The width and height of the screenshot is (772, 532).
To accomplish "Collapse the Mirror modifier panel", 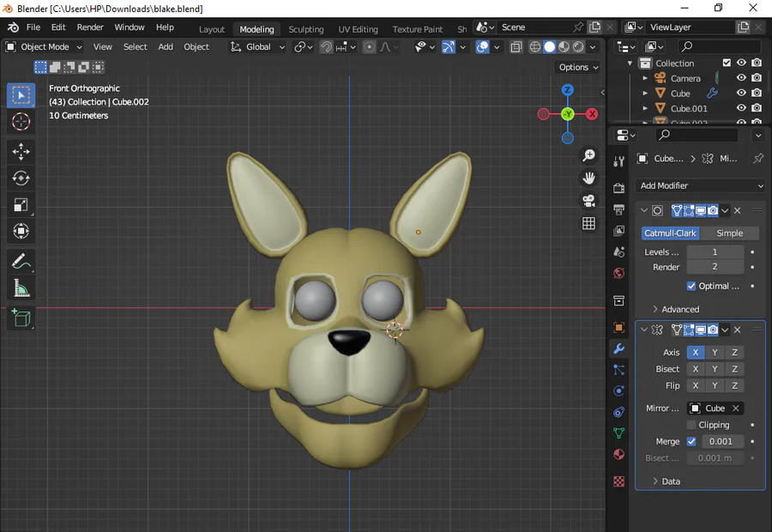I will click(644, 329).
